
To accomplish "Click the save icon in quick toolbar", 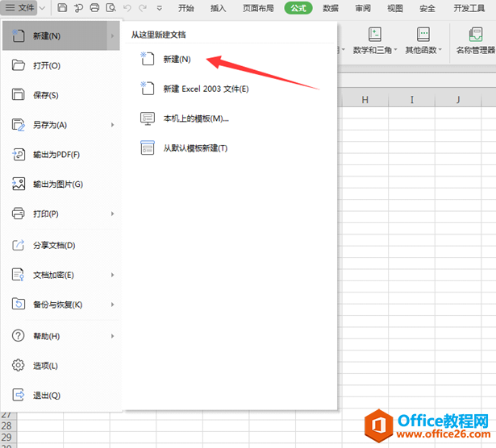I will pos(62,7).
